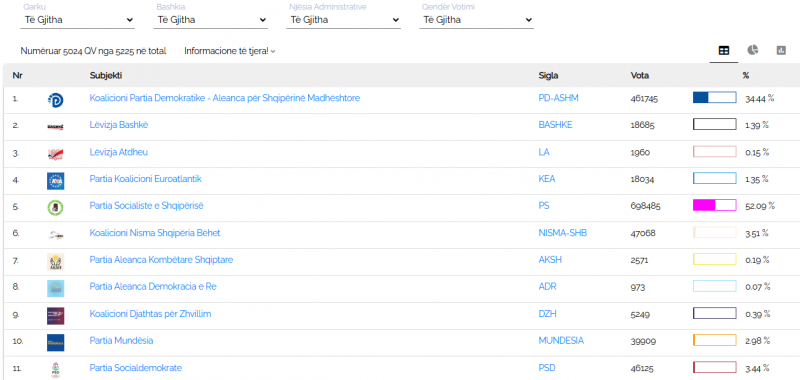Click the Partia Socialdemokrate PSD logo
This screenshot has height=380, width=800.
click(x=55, y=369)
